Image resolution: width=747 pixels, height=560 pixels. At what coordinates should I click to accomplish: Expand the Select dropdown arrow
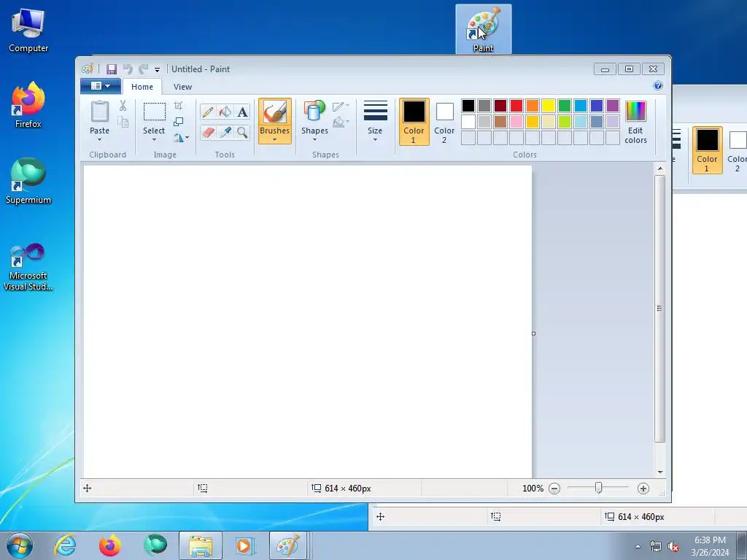[x=155, y=140]
